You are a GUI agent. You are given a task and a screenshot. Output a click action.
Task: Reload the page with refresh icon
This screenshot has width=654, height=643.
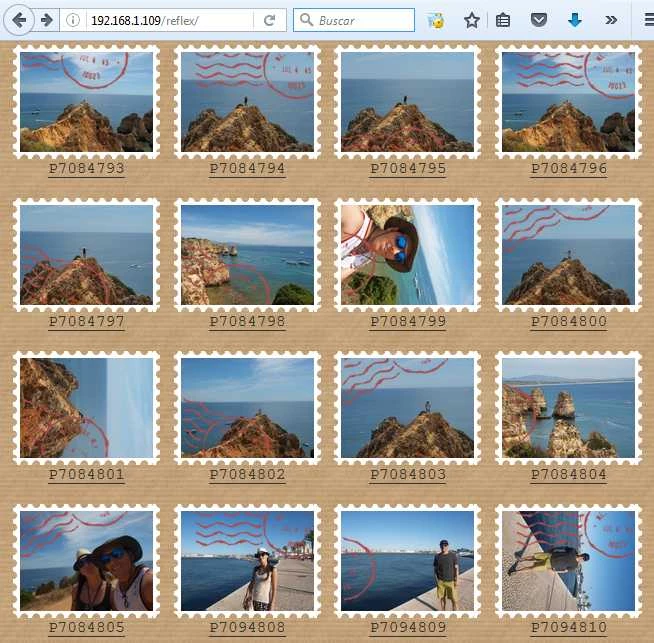[x=270, y=20]
